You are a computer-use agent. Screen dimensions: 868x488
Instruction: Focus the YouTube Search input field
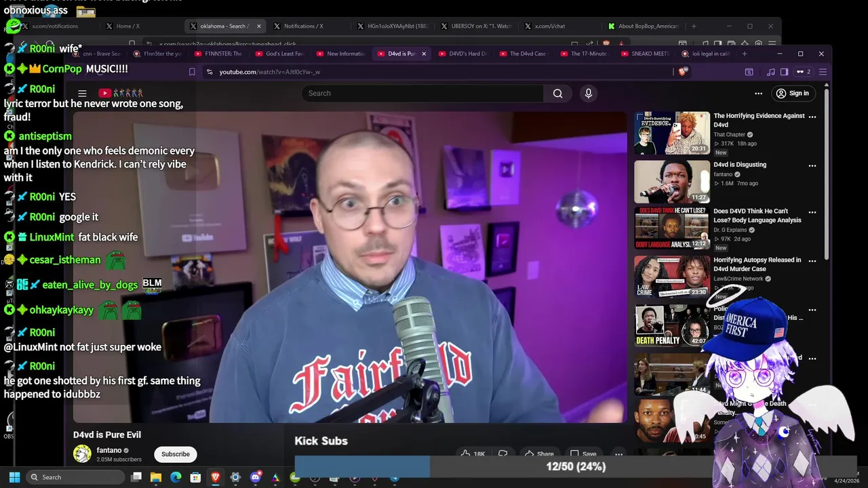click(x=422, y=94)
